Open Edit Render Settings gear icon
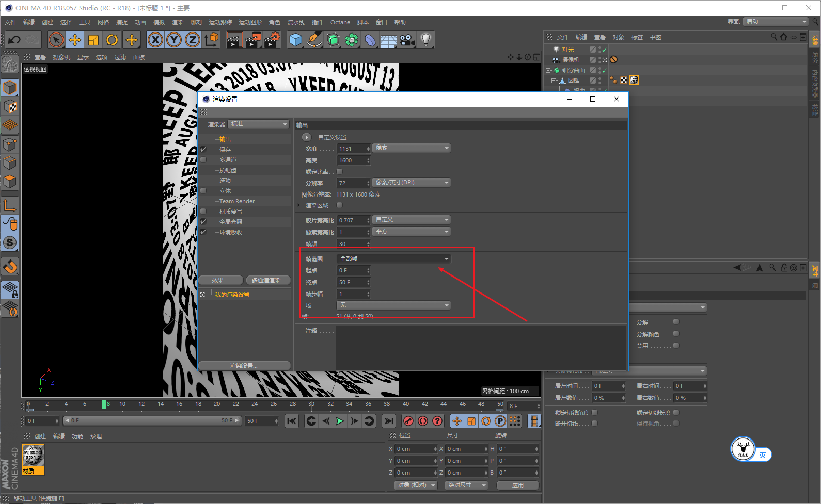Viewport: 821px width, 504px height. click(x=272, y=40)
